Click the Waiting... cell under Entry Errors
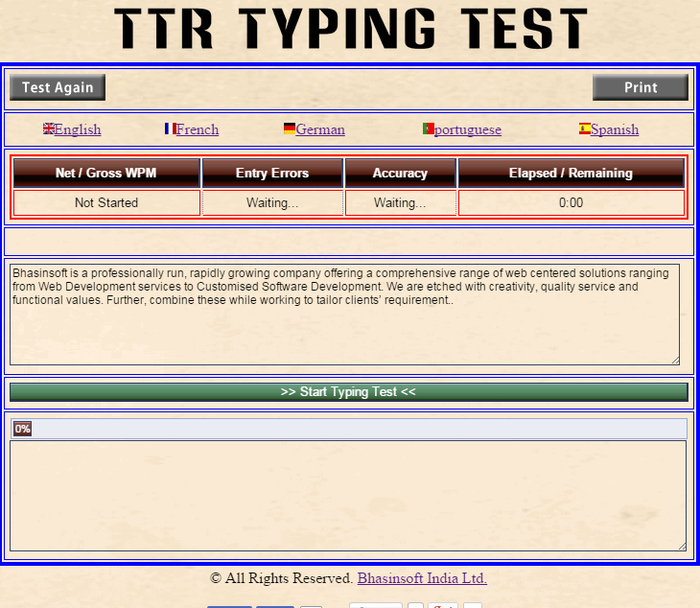 coord(272,203)
